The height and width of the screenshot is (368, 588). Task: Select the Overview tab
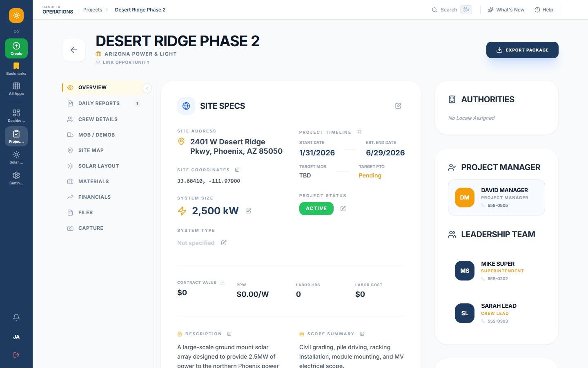(103, 88)
